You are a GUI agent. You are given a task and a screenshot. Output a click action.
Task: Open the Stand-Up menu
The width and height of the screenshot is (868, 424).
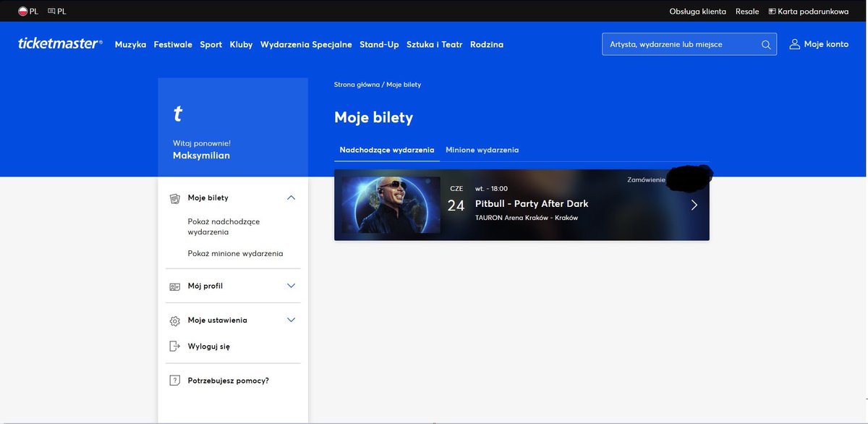(379, 44)
